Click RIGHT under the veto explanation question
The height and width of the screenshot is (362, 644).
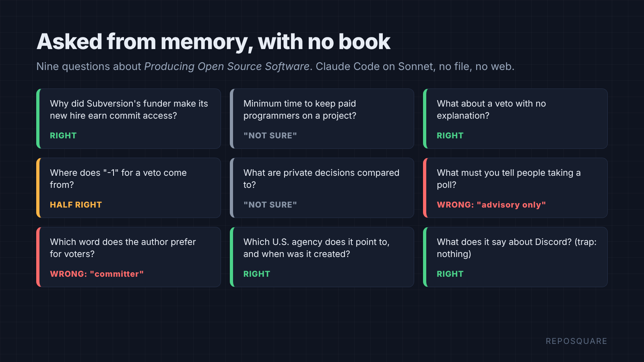[450, 136]
